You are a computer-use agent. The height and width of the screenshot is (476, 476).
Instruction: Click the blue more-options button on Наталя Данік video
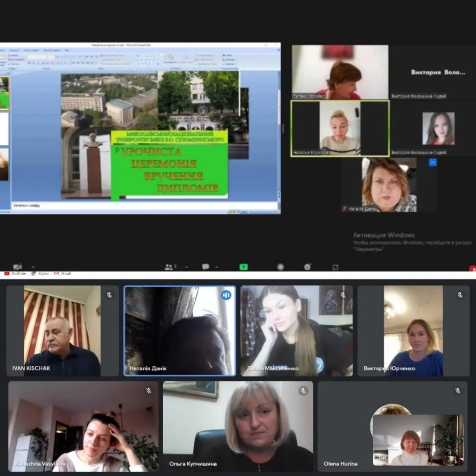click(433, 162)
